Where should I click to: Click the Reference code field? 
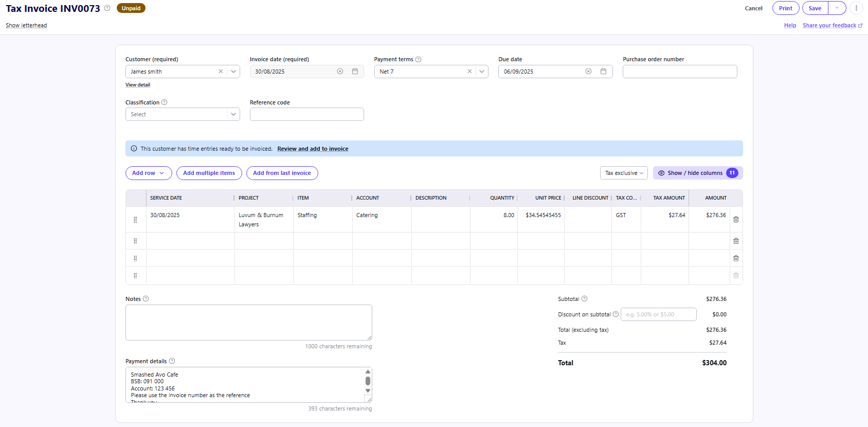pos(307,114)
